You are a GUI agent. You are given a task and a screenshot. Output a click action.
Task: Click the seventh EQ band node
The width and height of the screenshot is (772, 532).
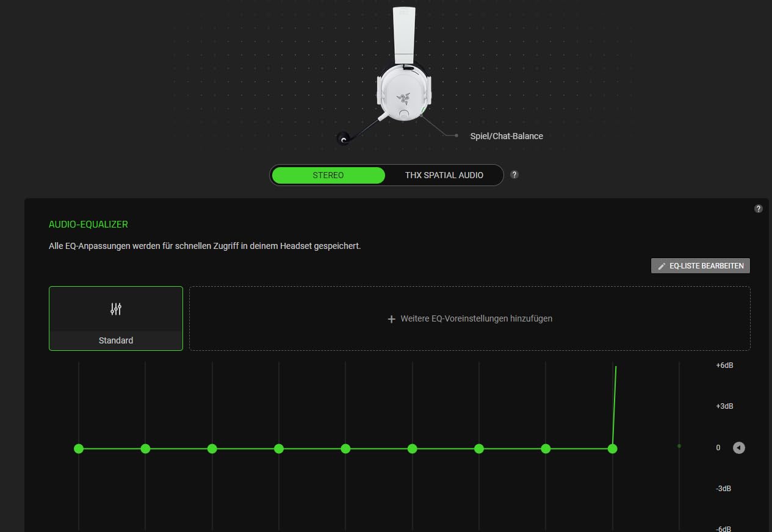tap(479, 448)
